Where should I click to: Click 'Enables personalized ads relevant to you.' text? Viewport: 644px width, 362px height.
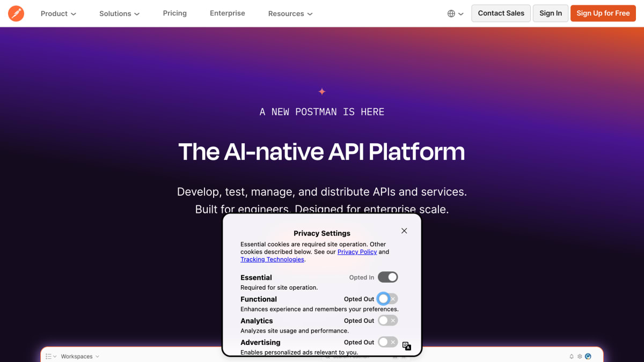coord(299,352)
